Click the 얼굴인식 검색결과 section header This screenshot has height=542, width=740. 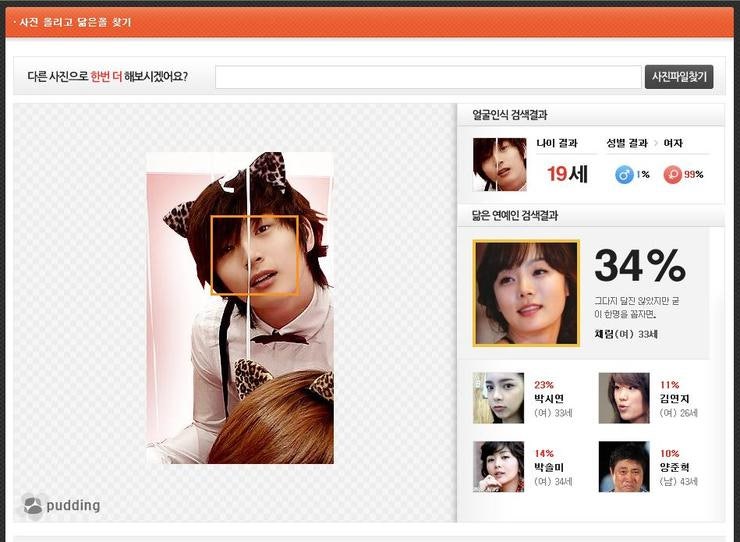[510, 115]
